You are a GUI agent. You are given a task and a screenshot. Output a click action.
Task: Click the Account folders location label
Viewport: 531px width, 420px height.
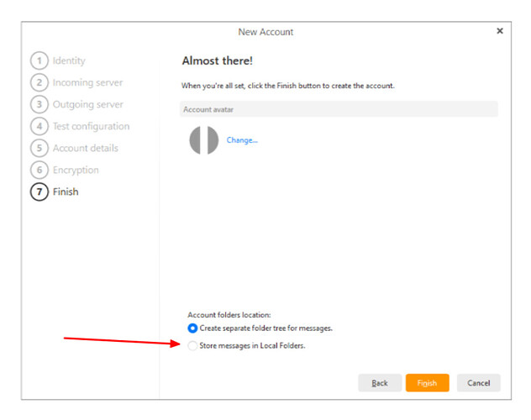click(229, 315)
